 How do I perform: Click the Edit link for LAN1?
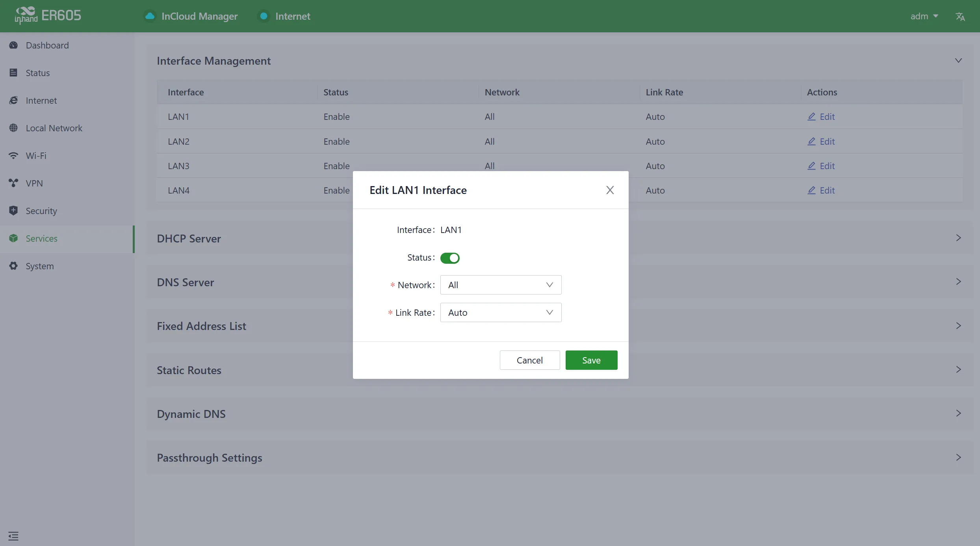click(x=821, y=117)
